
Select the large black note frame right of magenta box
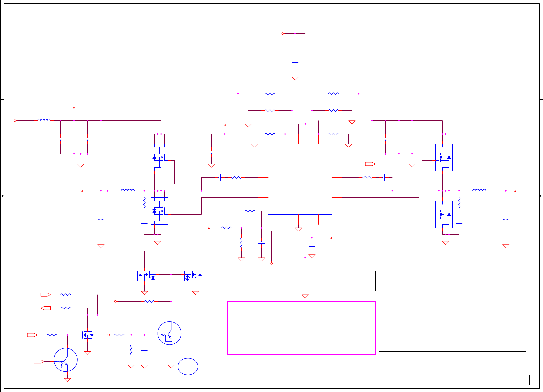point(452,328)
